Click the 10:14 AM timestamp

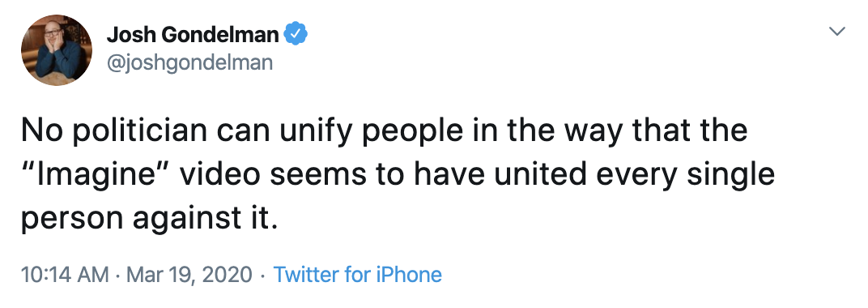65,275
